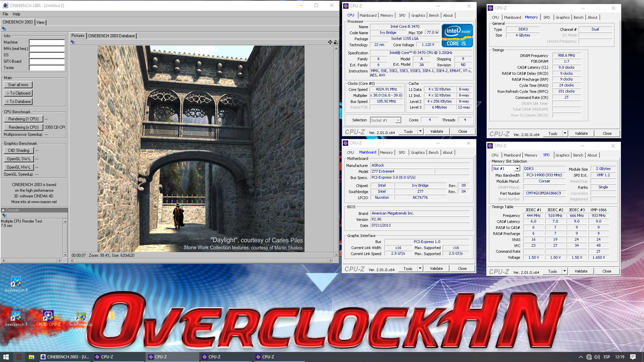Image resolution: width=644 pixels, height=362 pixels.
Task: Click inside the Tester input field
Action: pos(47,68)
